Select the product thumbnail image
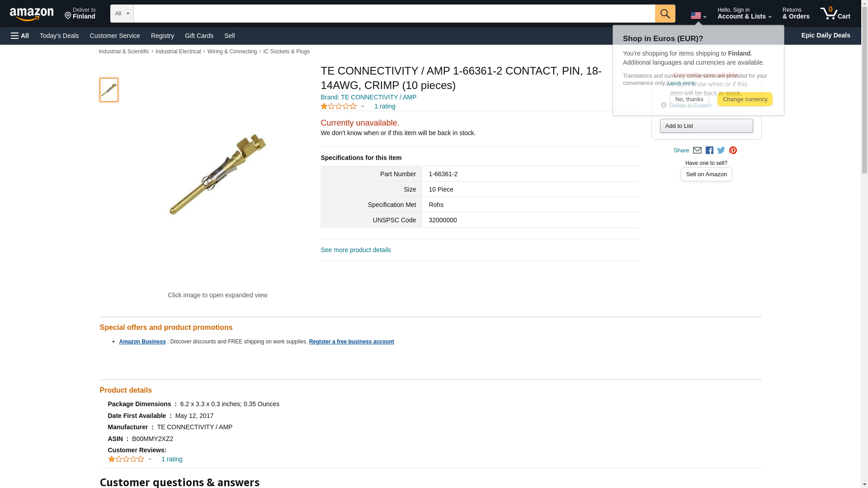This screenshot has height=488, width=868. click(x=108, y=89)
